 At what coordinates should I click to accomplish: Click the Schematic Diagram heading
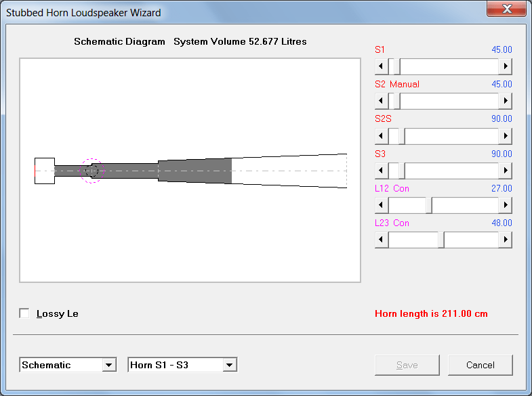tap(119, 41)
